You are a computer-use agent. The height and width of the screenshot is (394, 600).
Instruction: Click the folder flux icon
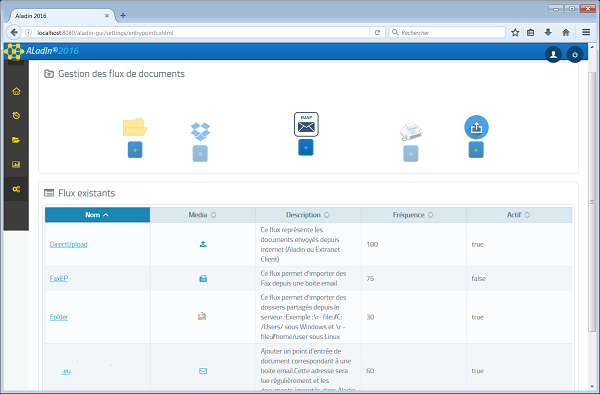coord(135,127)
